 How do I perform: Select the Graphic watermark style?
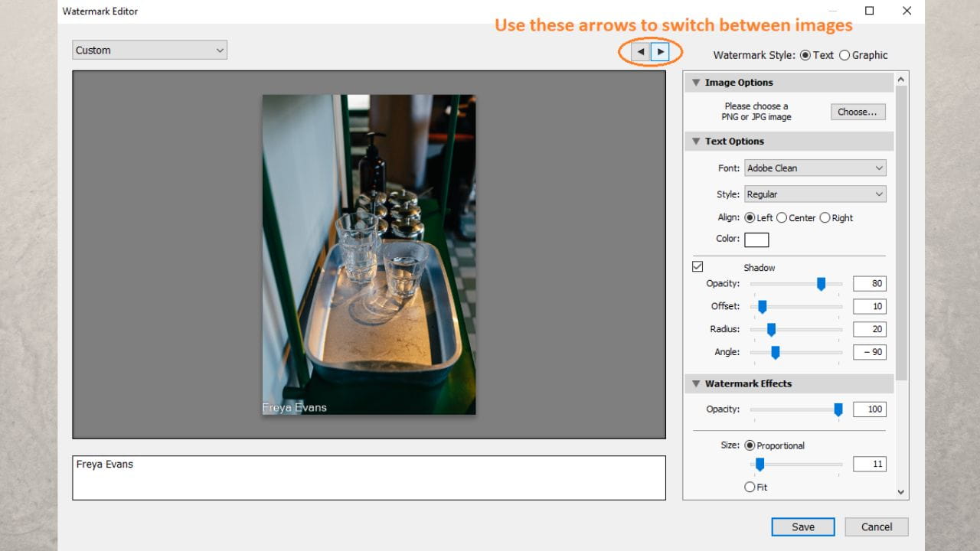click(x=844, y=55)
